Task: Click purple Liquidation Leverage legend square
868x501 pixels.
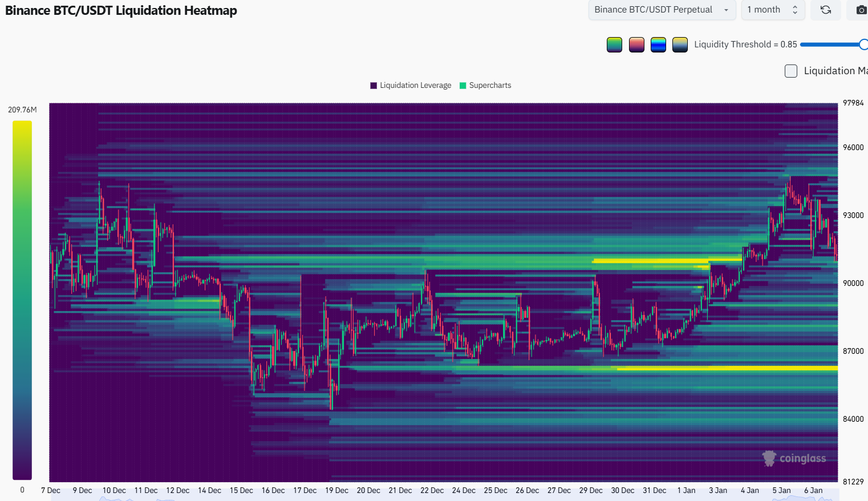Action: point(374,86)
